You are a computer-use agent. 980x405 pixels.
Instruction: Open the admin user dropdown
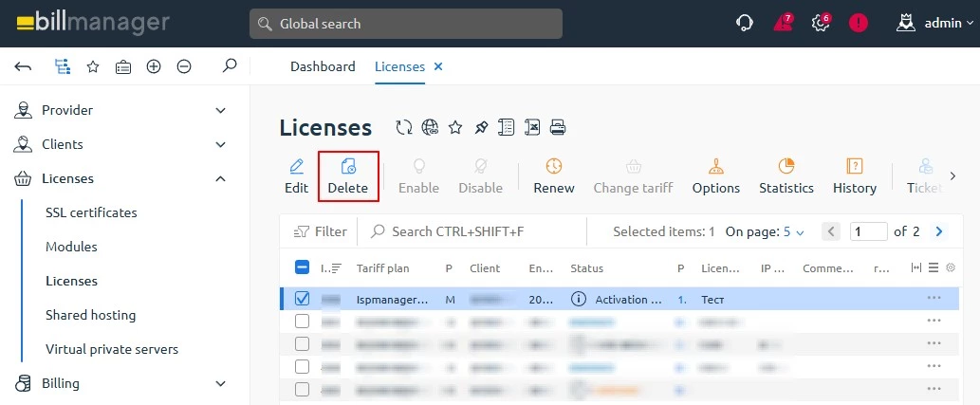click(x=934, y=24)
